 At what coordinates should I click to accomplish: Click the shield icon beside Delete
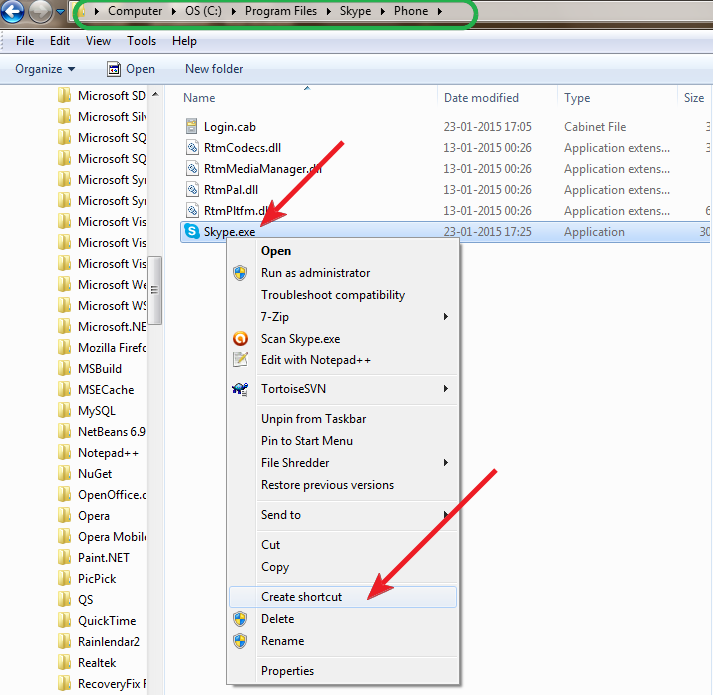pos(240,619)
